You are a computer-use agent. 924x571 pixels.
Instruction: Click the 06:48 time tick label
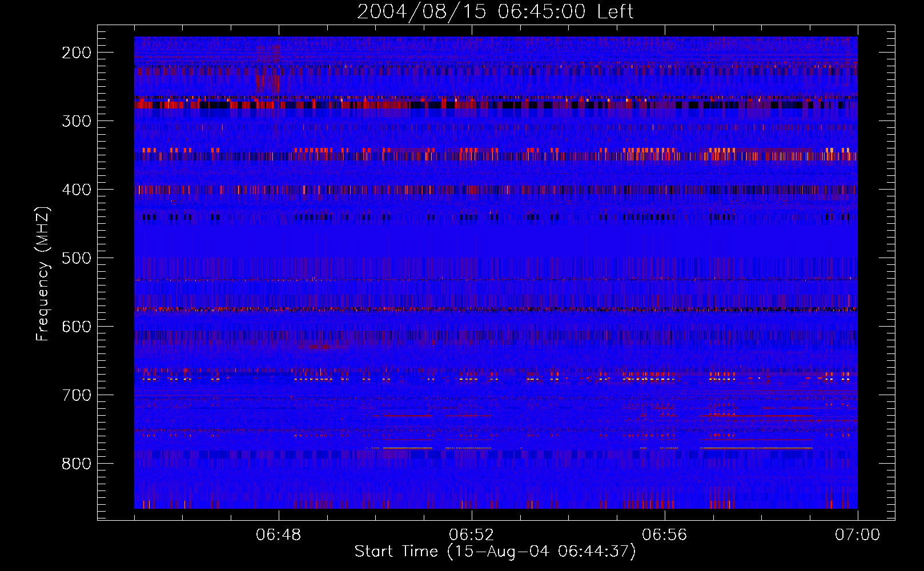[x=279, y=535]
